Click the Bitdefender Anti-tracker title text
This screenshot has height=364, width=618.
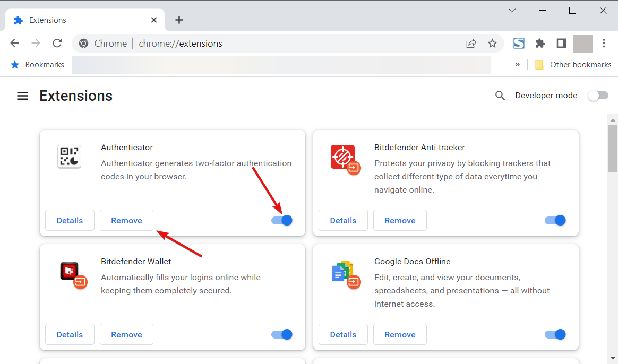click(419, 148)
